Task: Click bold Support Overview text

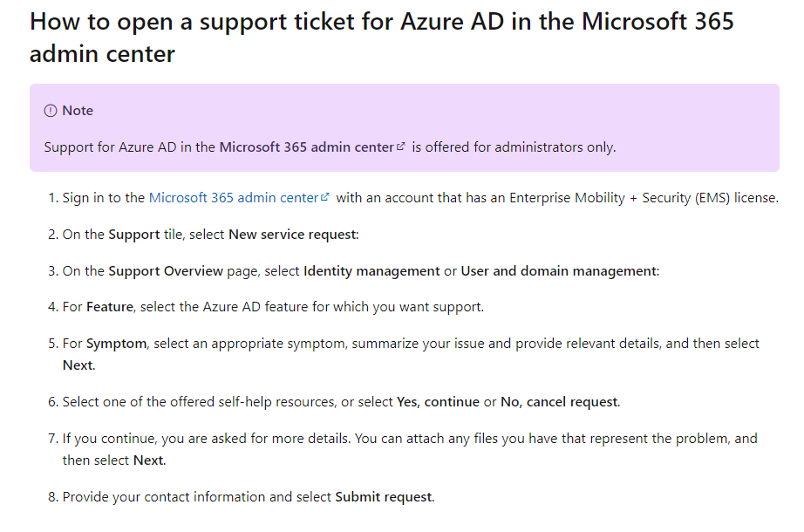Action: 166,271
